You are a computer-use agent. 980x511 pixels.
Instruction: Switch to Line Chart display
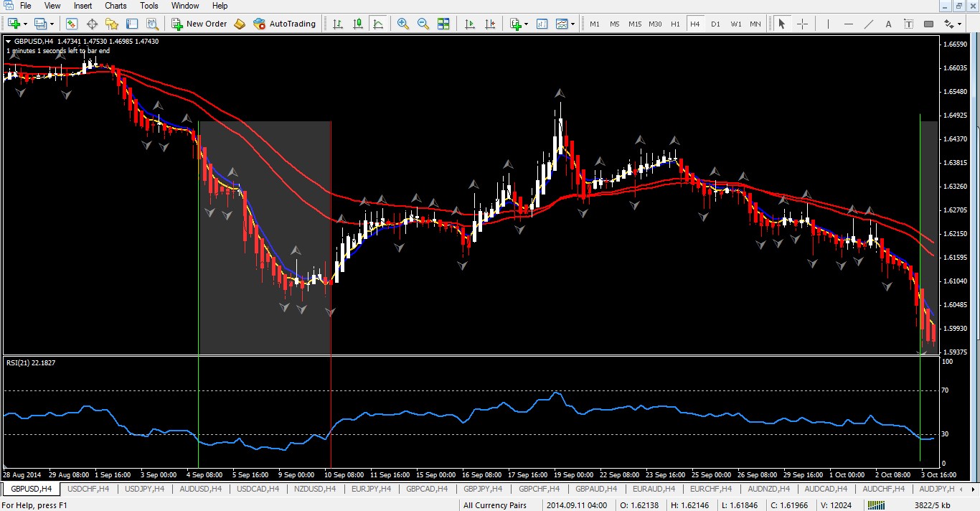(x=378, y=24)
